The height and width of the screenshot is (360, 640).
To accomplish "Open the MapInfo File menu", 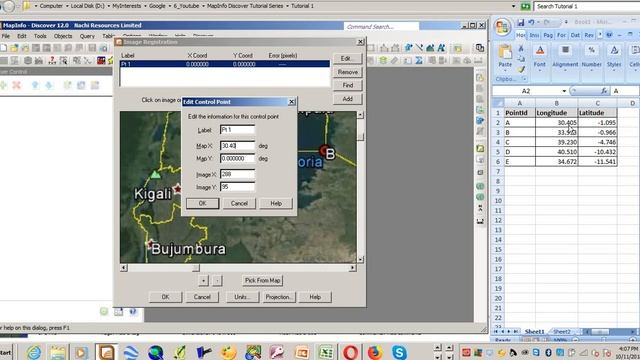I will [x=6, y=36].
